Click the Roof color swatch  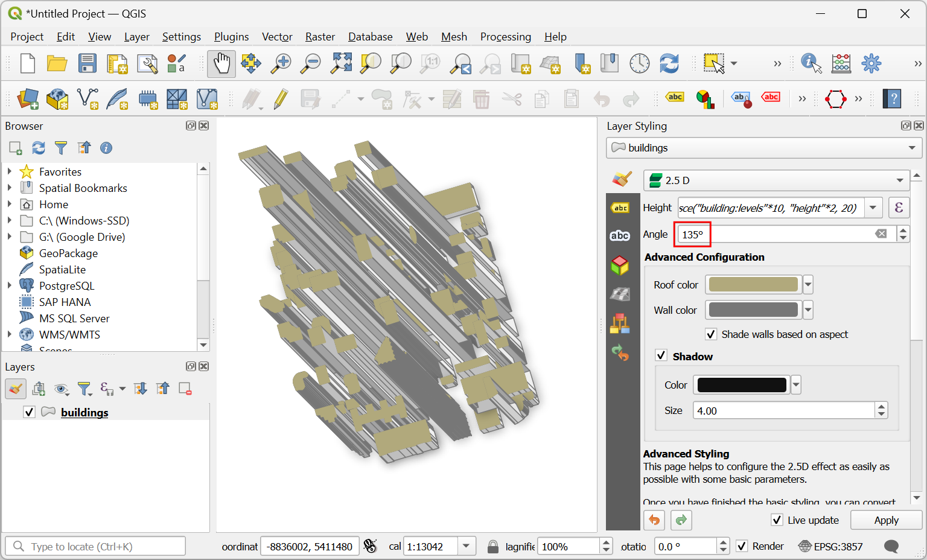pyautogui.click(x=753, y=285)
